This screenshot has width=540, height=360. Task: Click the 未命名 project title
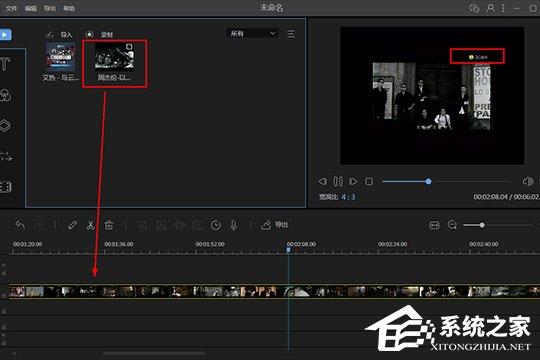271,8
